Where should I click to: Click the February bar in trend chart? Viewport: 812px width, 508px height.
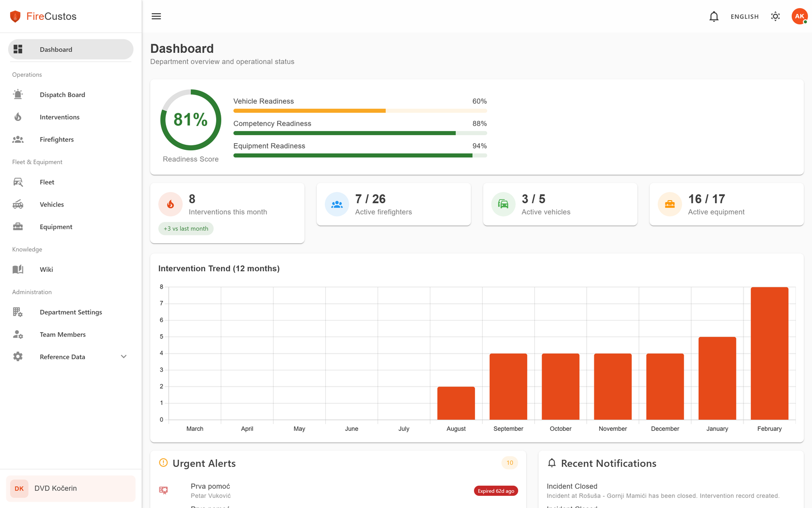coord(769,354)
